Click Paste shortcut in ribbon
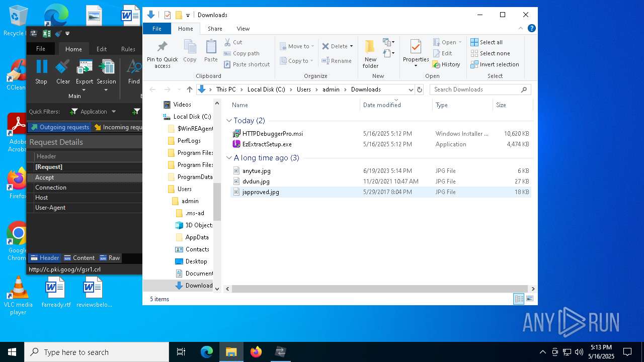 click(247, 64)
